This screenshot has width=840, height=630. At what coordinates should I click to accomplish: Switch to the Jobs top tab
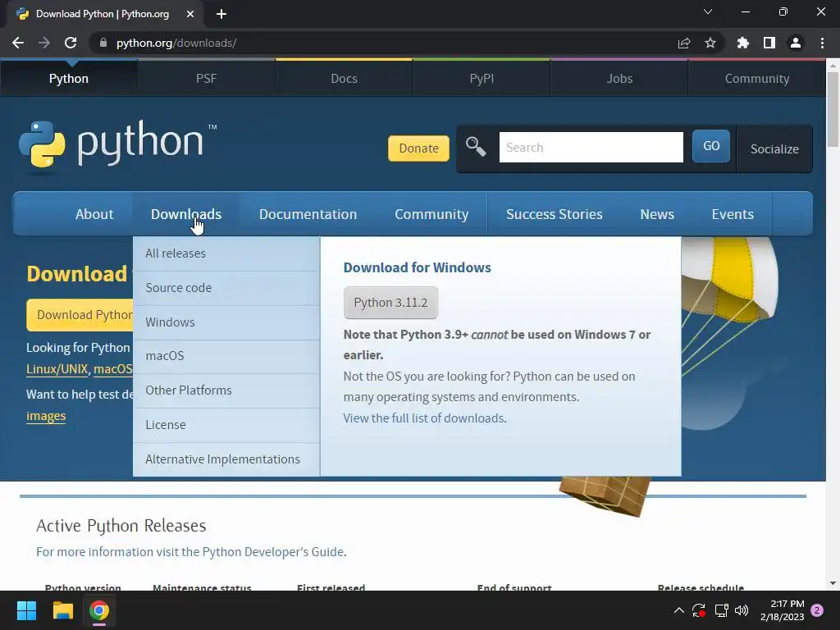[619, 79]
